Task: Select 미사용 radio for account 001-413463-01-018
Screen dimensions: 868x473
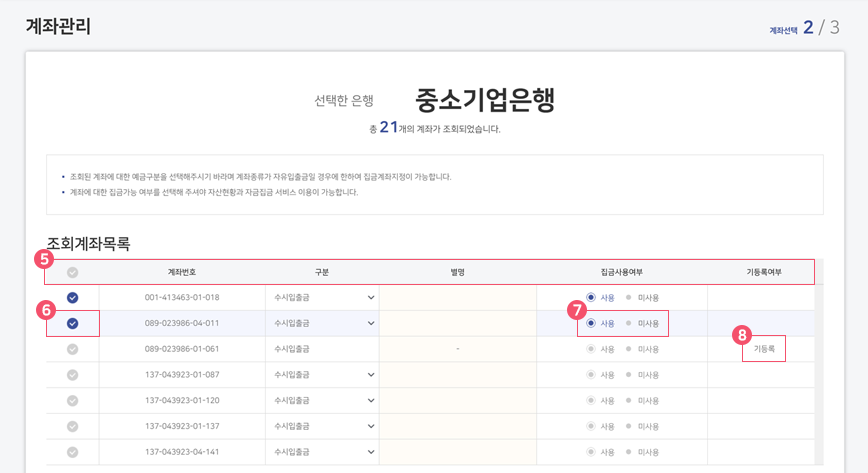Action: [x=629, y=298]
